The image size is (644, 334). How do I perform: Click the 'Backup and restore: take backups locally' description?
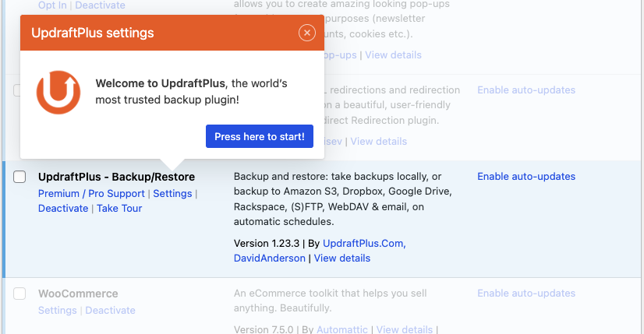343,199
